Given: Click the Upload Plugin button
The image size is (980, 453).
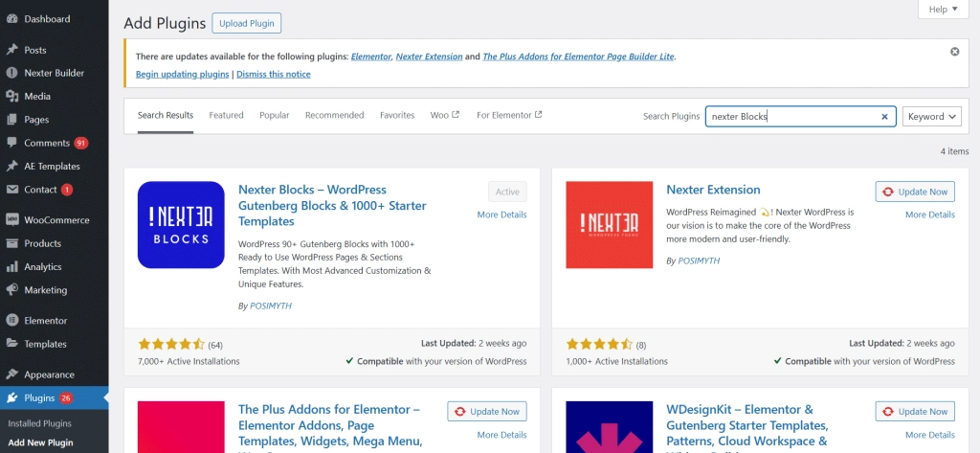Looking at the screenshot, I should click(x=246, y=23).
